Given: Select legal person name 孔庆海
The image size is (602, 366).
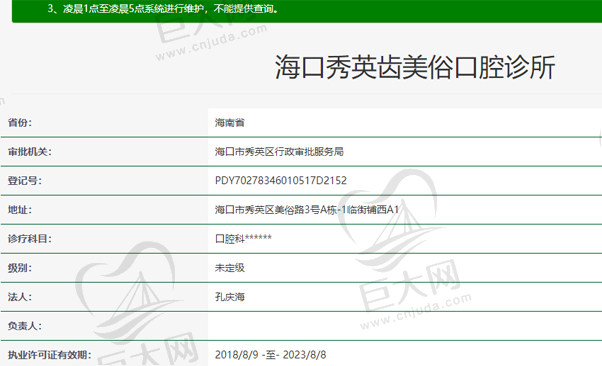Looking at the screenshot, I should [x=230, y=297].
